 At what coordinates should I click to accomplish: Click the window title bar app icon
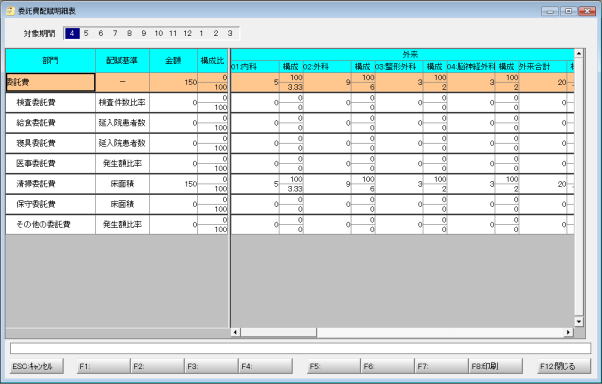click(x=10, y=11)
